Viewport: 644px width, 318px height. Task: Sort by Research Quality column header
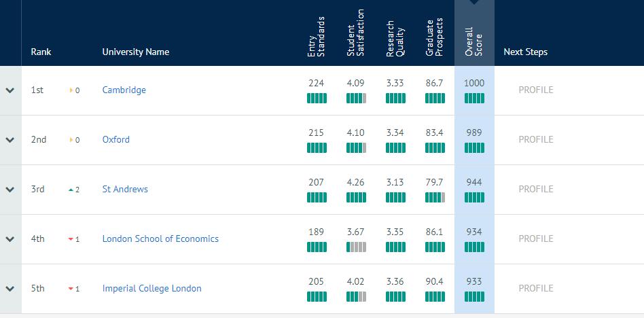click(395, 37)
